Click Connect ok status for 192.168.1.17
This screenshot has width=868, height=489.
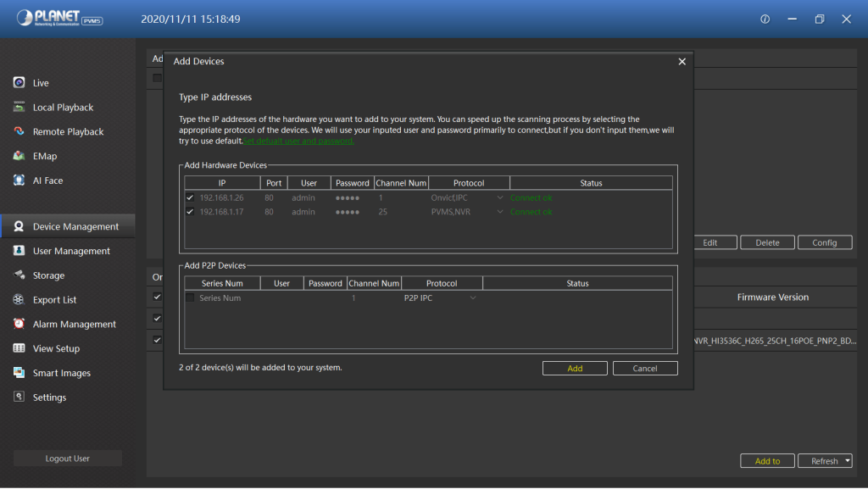[531, 212]
